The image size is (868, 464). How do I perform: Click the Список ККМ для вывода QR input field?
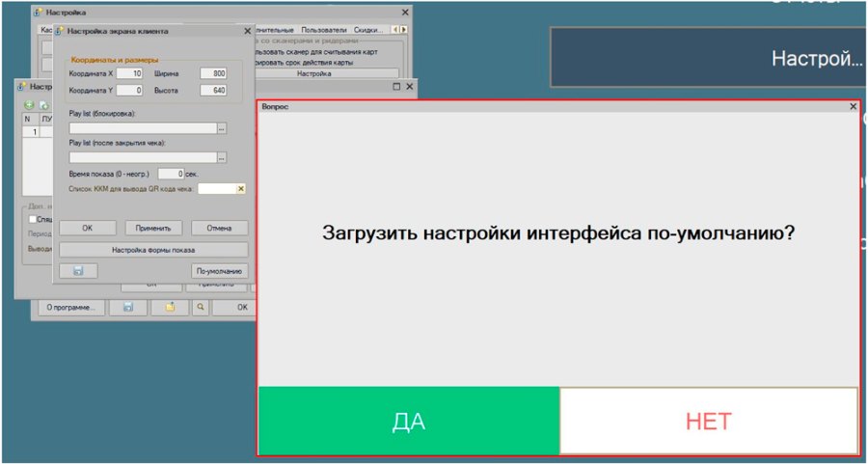click(217, 189)
